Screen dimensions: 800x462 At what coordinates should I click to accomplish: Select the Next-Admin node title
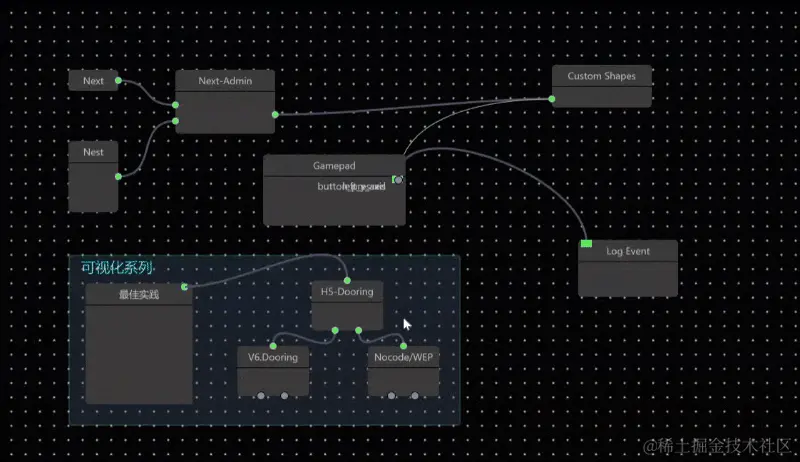[x=225, y=81]
